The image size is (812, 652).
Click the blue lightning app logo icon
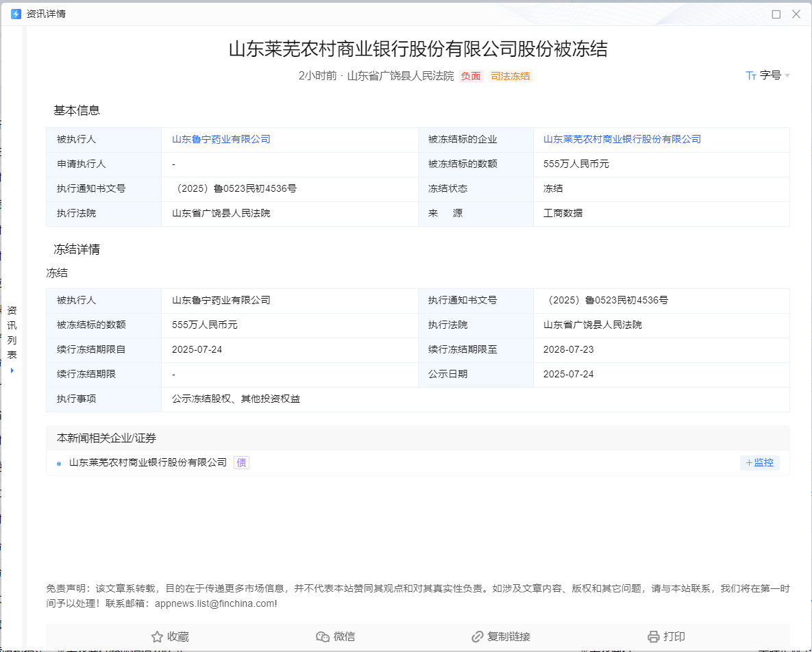15,13
